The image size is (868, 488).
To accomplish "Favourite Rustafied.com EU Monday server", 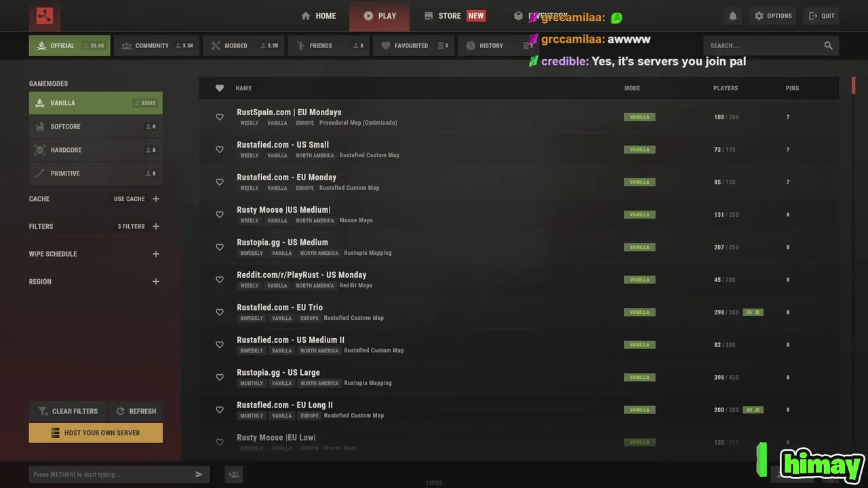I will [219, 182].
